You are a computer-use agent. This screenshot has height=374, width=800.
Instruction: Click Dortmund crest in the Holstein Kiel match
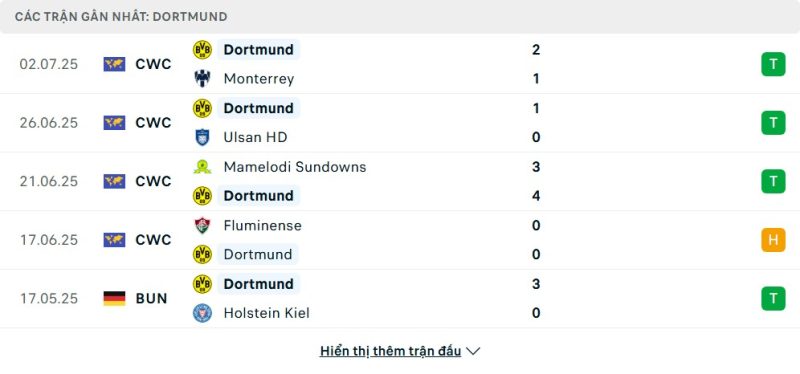pos(202,284)
